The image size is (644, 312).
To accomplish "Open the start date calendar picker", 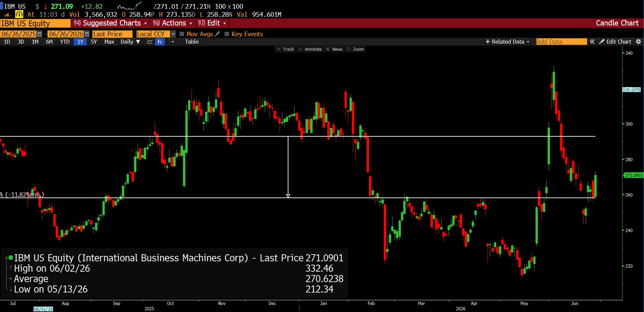I will click(x=40, y=34).
